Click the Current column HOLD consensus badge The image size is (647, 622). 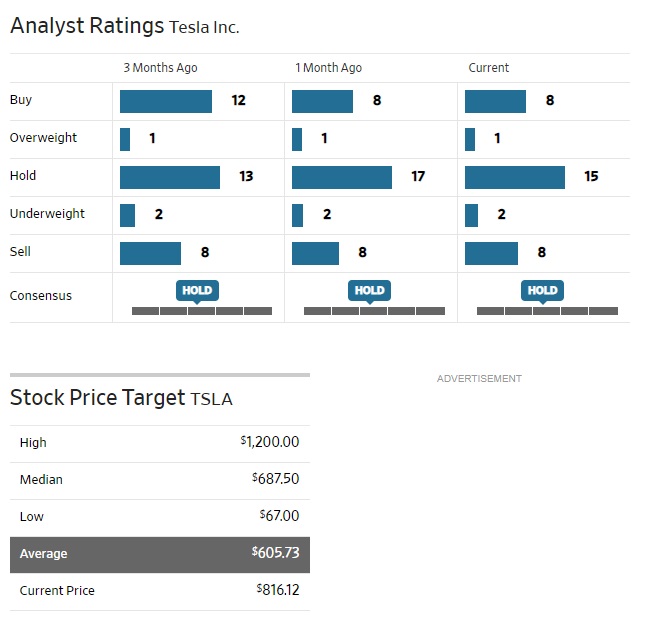click(542, 290)
